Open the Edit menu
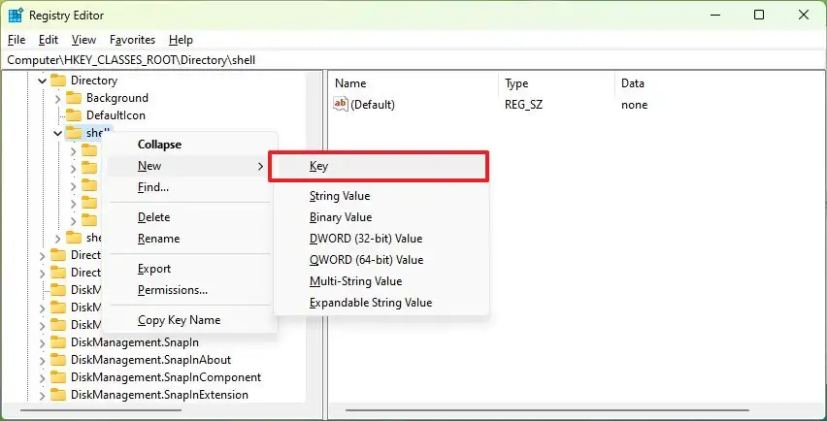The image size is (827, 421). tap(48, 40)
